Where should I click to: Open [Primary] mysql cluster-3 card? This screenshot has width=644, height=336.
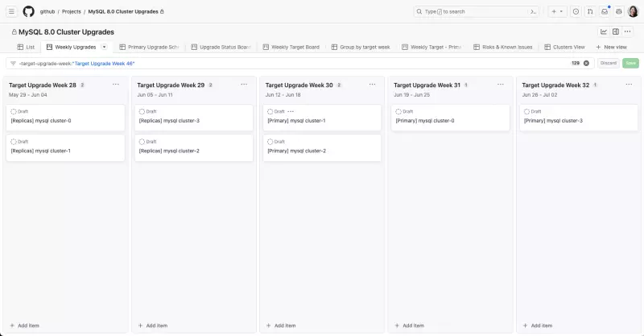tap(579, 118)
